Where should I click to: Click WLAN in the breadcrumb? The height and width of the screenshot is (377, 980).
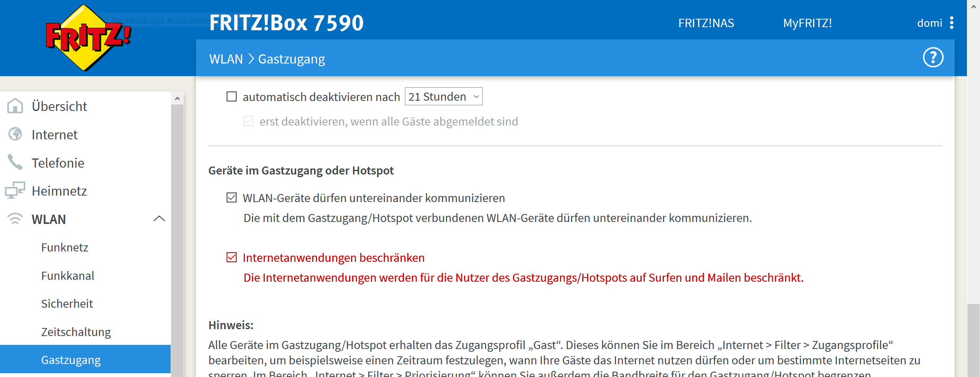[x=226, y=59]
